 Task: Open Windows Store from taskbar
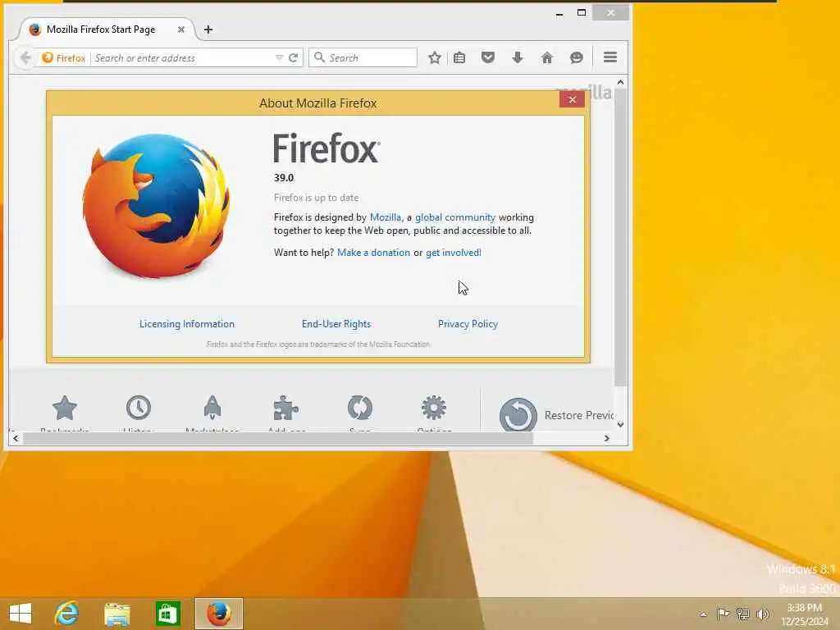pos(167,614)
